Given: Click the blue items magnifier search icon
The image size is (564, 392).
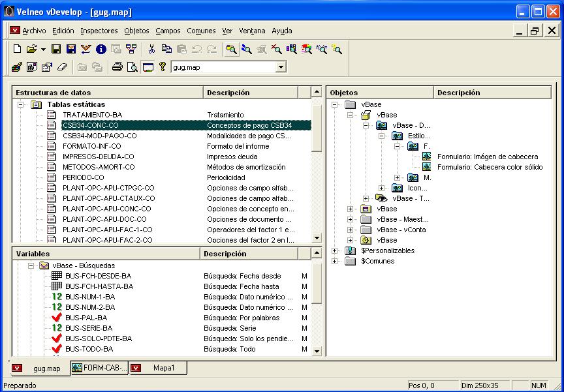Looking at the screenshot, I should point(246,49).
